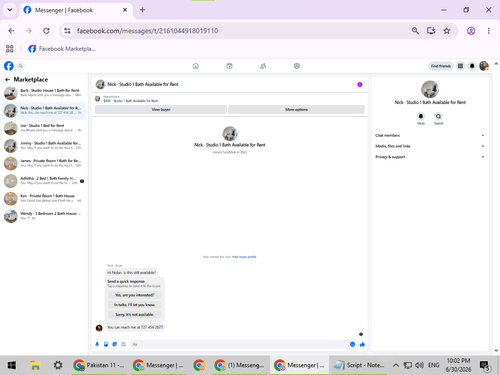The image size is (500, 375).
Task: Open Chrome profile avatar
Action: click(x=471, y=31)
